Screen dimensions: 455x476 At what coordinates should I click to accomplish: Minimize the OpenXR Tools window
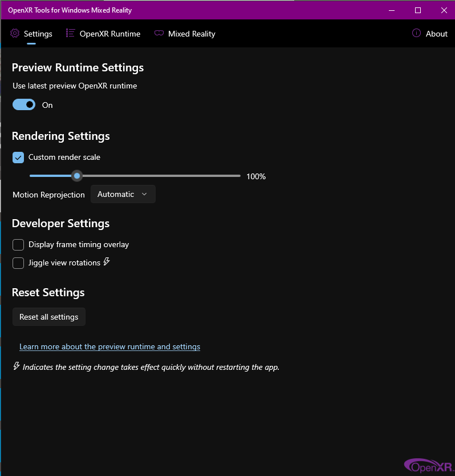392,10
